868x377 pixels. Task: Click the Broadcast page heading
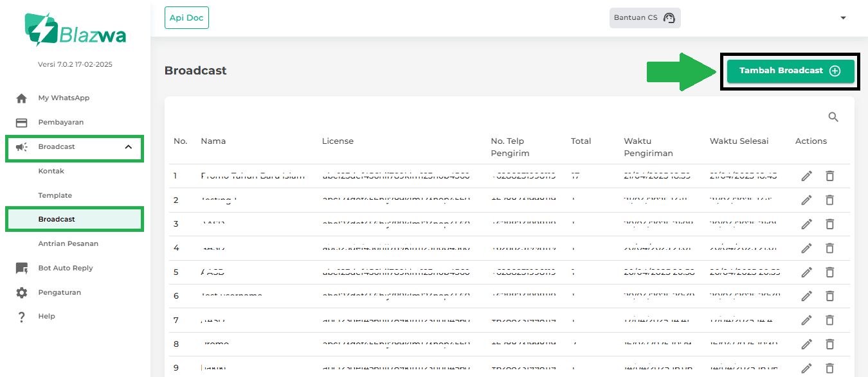click(x=195, y=71)
